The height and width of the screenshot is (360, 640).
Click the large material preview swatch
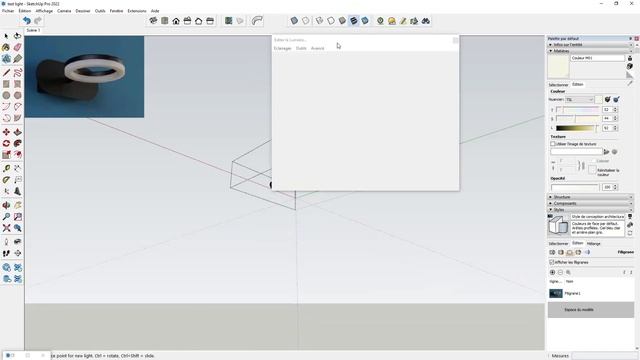558,66
